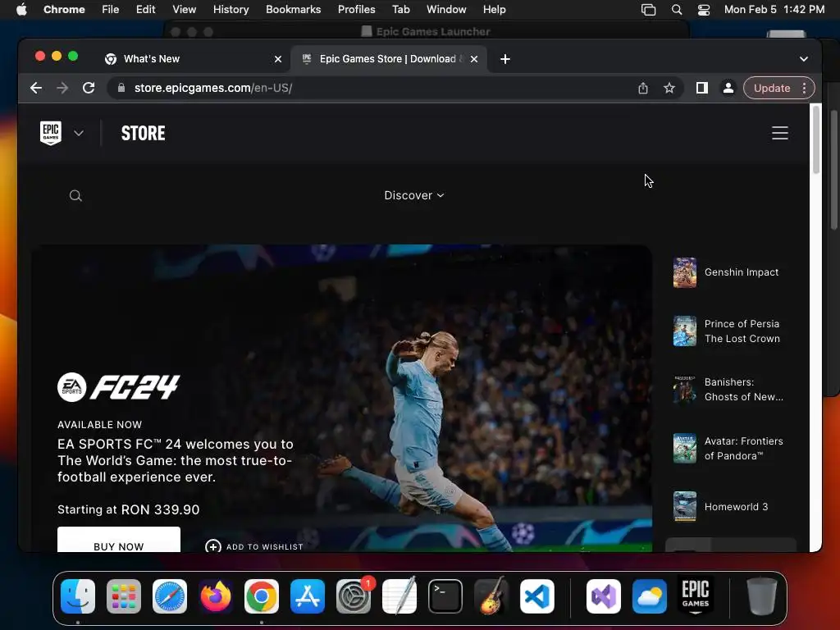Select Banishers: Ghosts of New... entry
840x630 pixels.
point(731,390)
